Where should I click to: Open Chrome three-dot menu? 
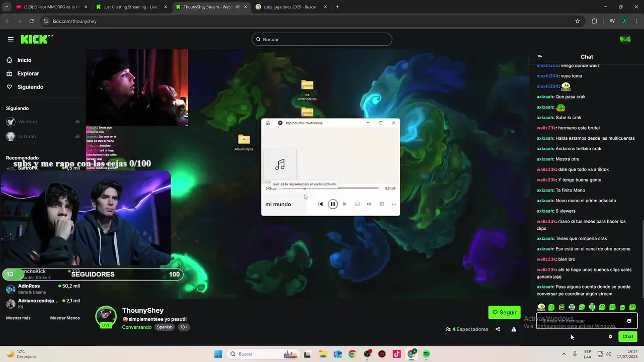click(x=636, y=21)
